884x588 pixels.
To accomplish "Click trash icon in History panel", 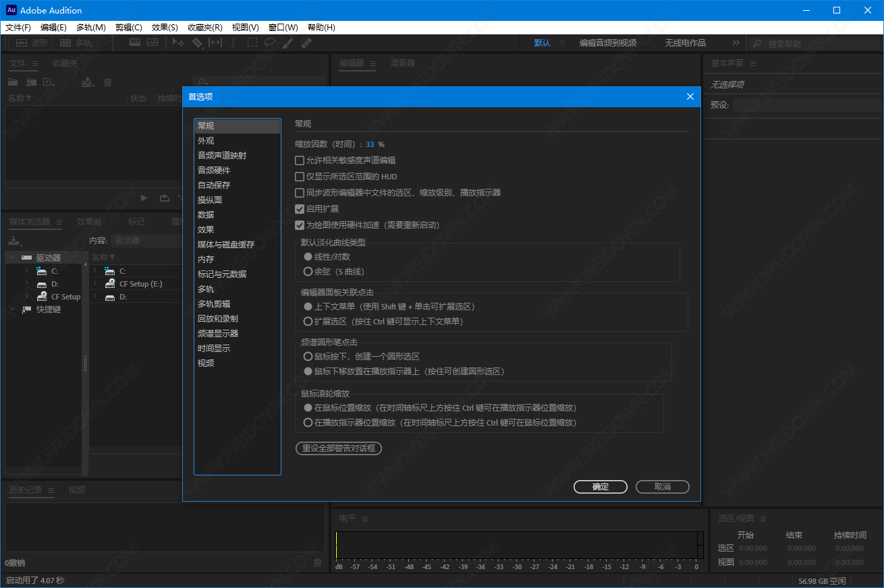I will click(318, 562).
